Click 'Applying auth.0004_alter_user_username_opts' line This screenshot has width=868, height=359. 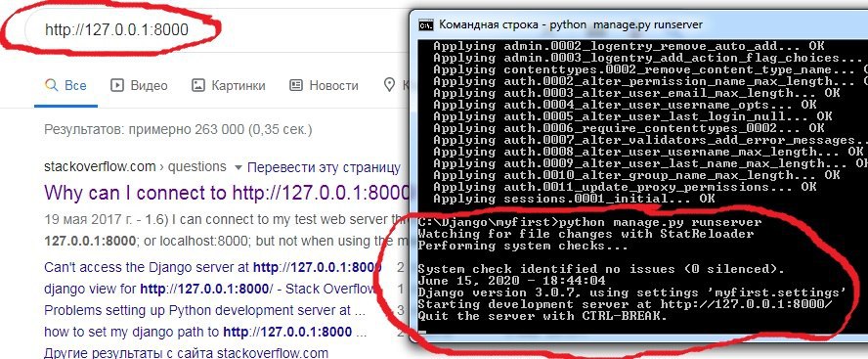click(x=625, y=105)
